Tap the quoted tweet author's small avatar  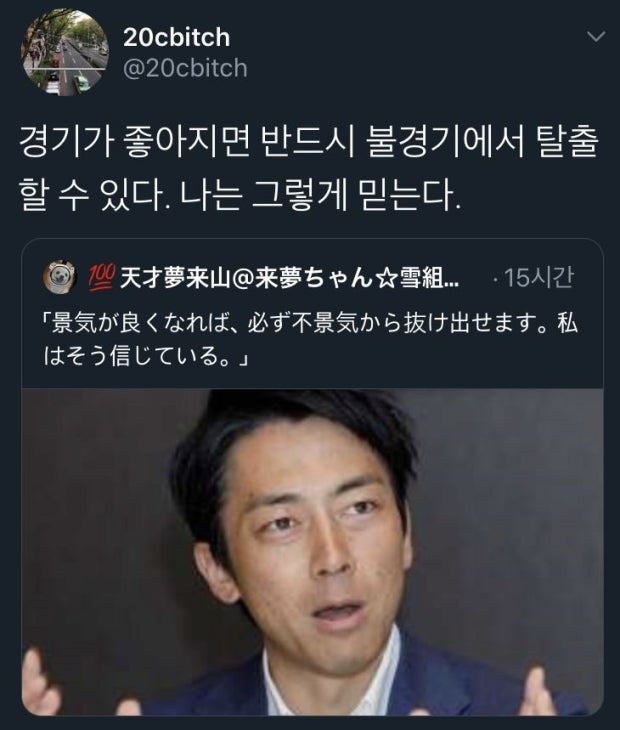(60, 277)
